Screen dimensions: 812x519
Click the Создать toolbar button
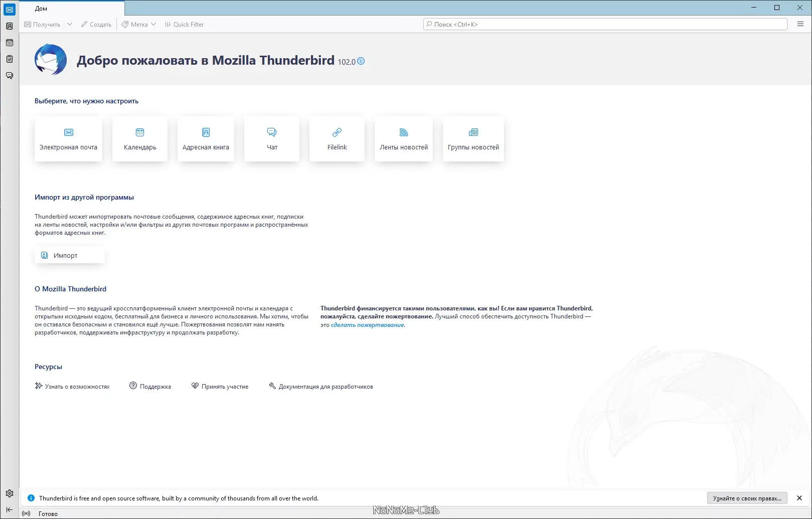tap(96, 24)
